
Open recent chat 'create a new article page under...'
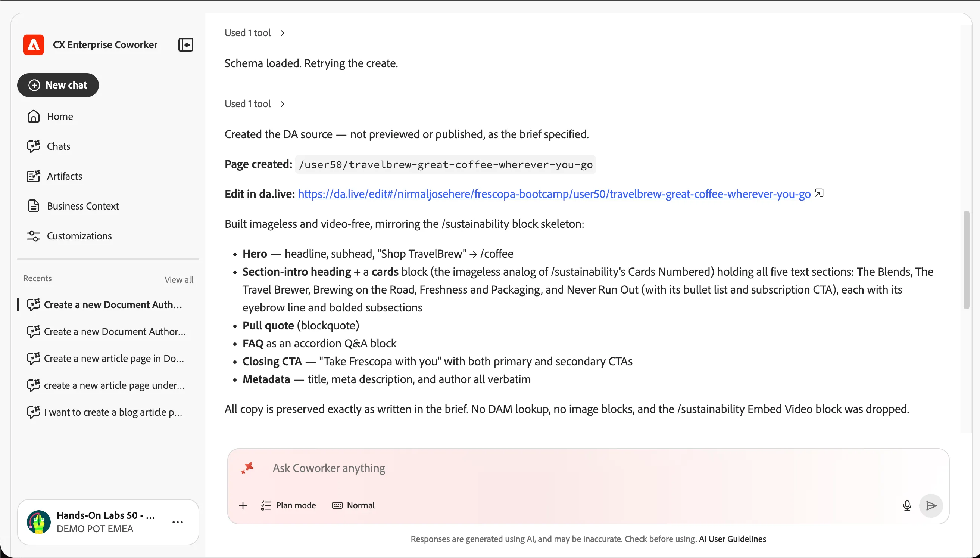coord(107,385)
